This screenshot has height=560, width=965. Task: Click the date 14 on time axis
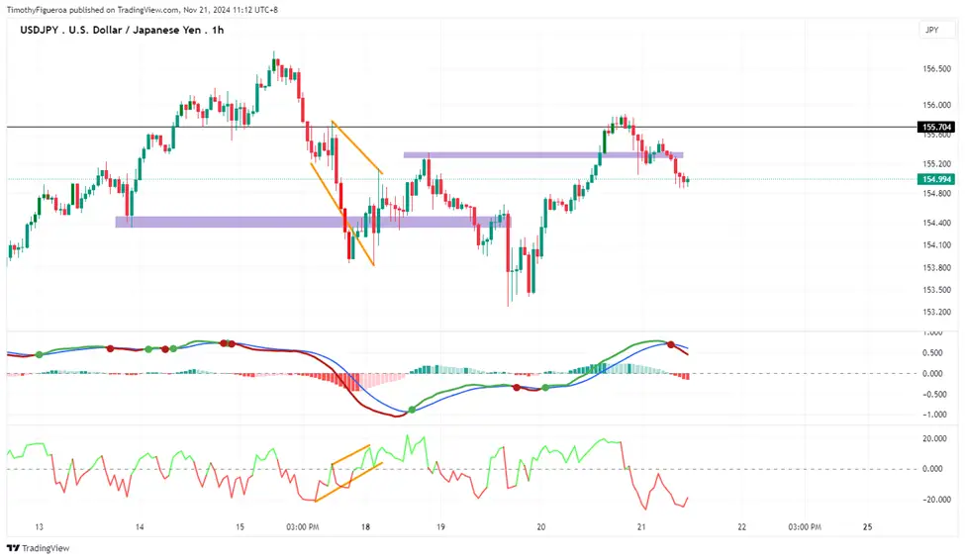click(140, 526)
